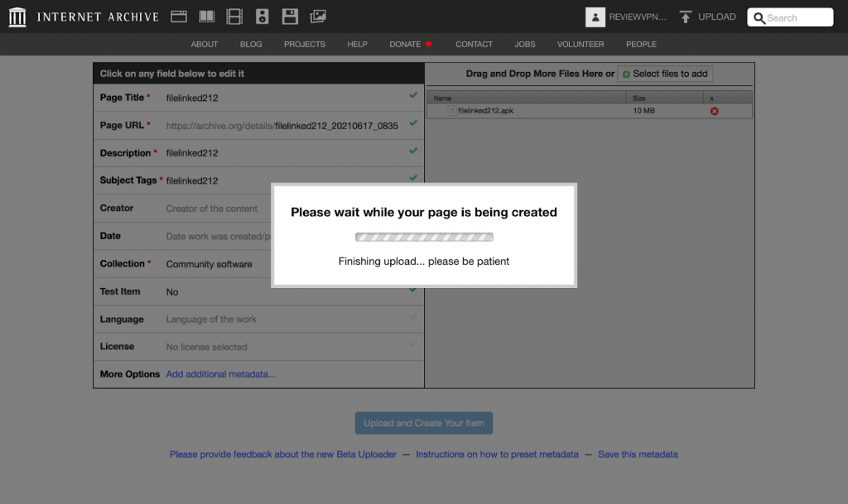This screenshot has height=504, width=848.
Task: Open the Video film icon
Action: point(234,17)
